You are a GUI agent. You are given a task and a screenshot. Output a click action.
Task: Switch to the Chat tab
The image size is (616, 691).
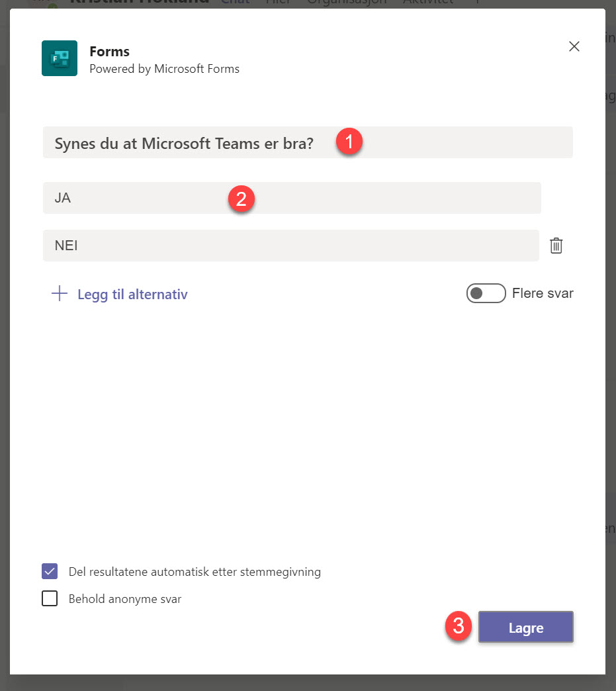point(235,2)
